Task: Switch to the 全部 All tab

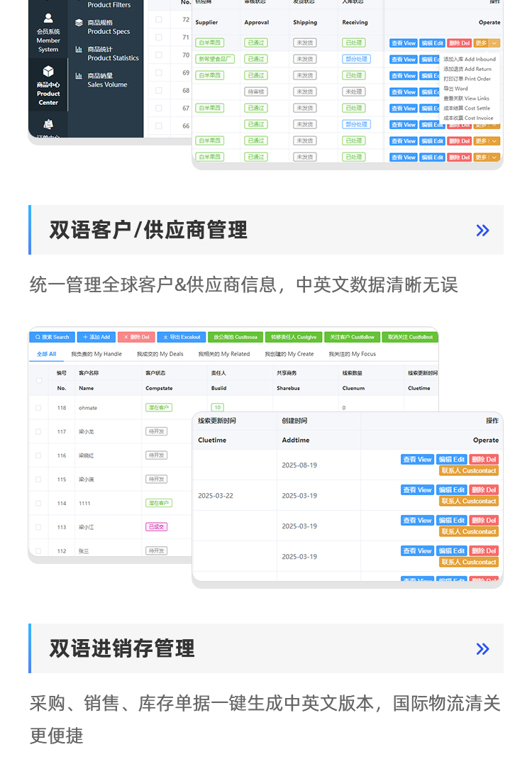Action: pyautogui.click(x=47, y=354)
